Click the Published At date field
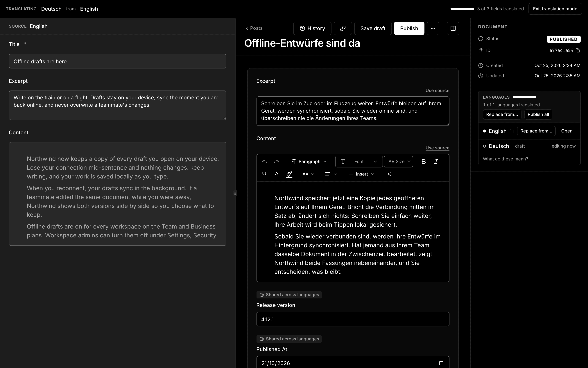The height and width of the screenshot is (368, 588). pyautogui.click(x=353, y=362)
